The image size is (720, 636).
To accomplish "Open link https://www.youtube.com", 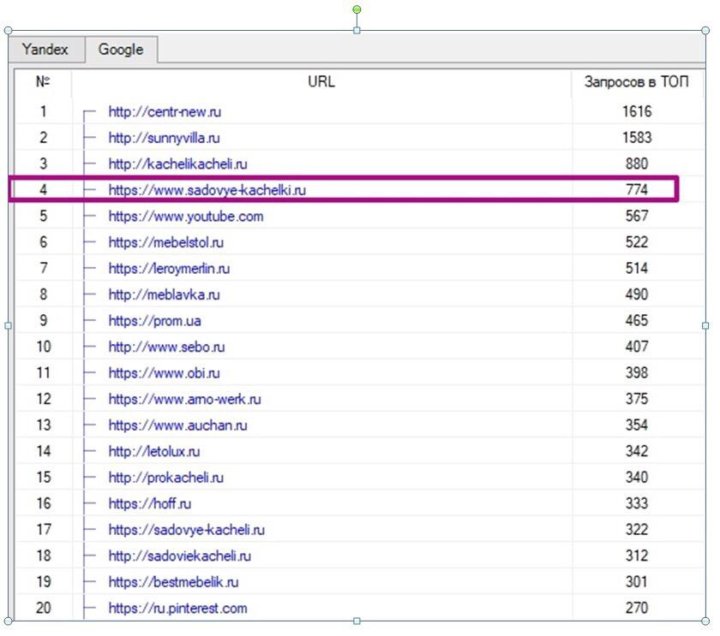I will (186, 216).
